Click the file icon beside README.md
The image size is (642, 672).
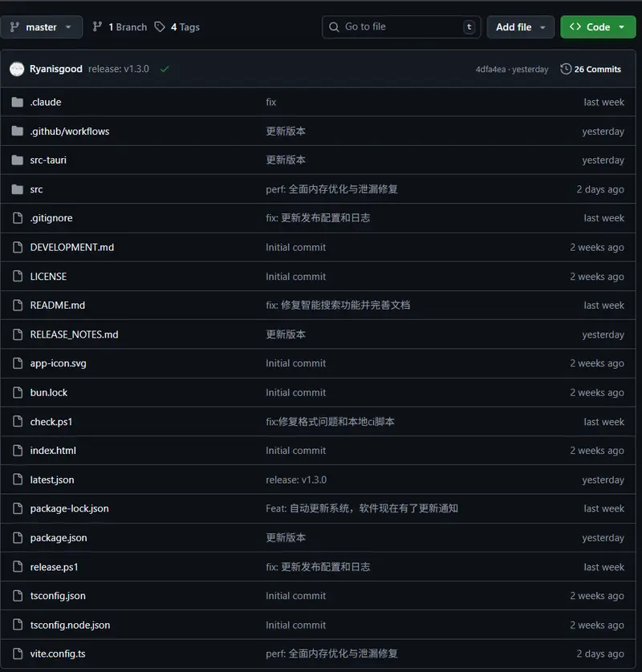click(x=17, y=305)
